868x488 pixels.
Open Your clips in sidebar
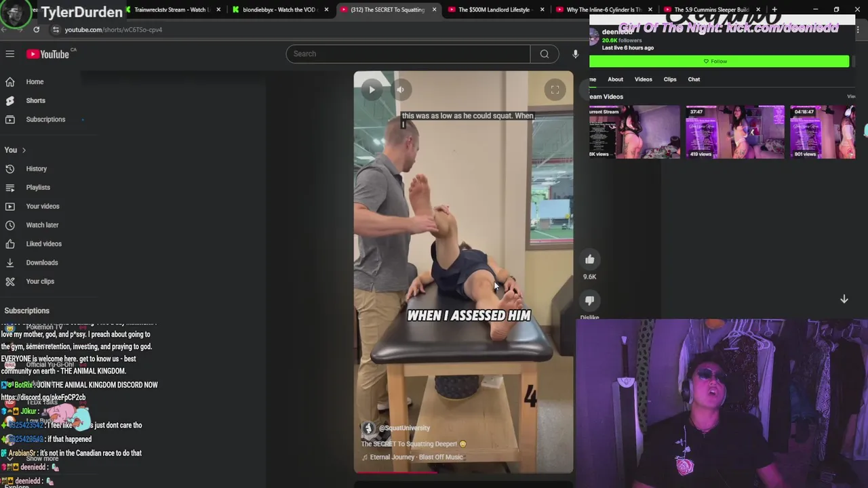pos(41,281)
